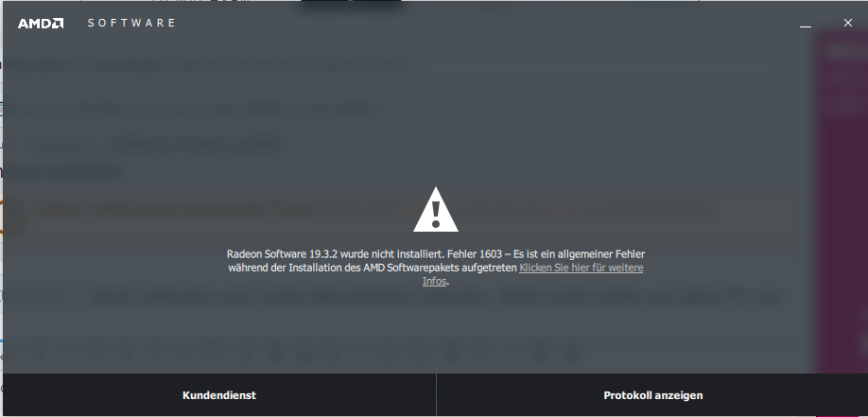Click 'Es ist ein allgemeiner Fehler' text
This screenshot has height=417, width=868.
click(579, 254)
